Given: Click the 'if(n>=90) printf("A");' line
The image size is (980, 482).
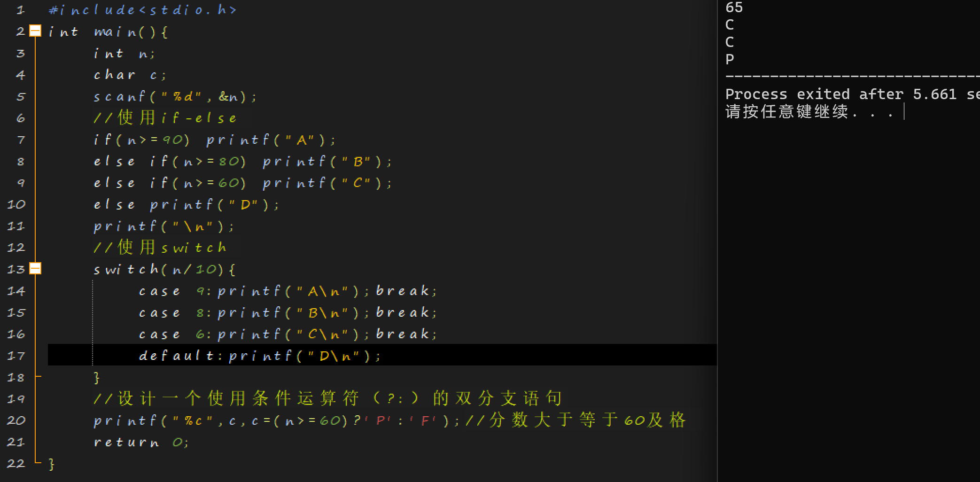Looking at the screenshot, I should [215, 140].
